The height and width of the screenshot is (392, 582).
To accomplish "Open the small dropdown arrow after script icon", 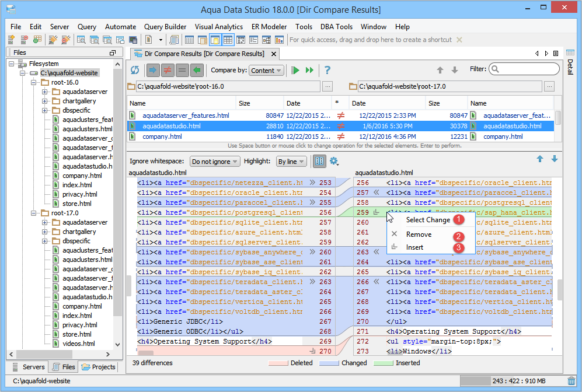I will pos(161,40).
